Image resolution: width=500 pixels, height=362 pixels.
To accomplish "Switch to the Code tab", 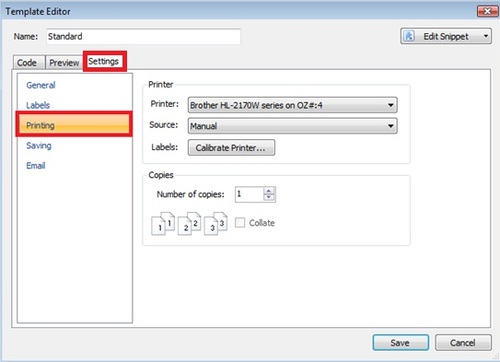I will [x=27, y=63].
